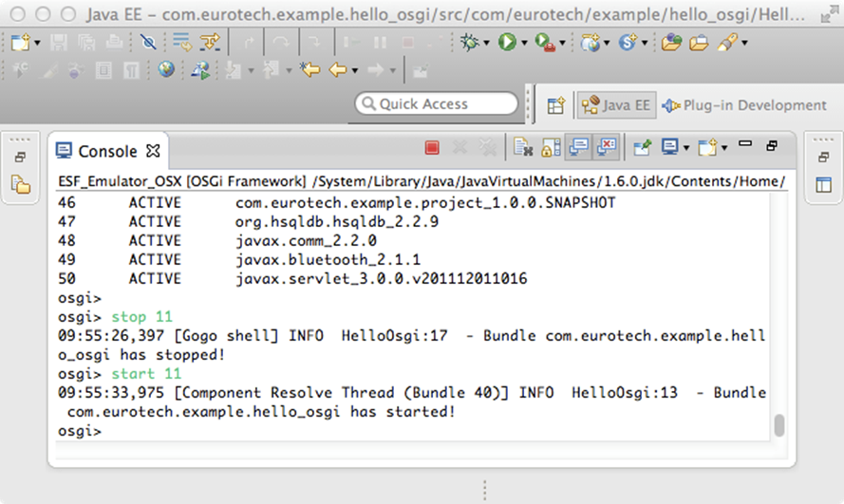This screenshot has width=844, height=504.
Task: Click the Debug bug icon
Action: pyautogui.click(x=469, y=42)
